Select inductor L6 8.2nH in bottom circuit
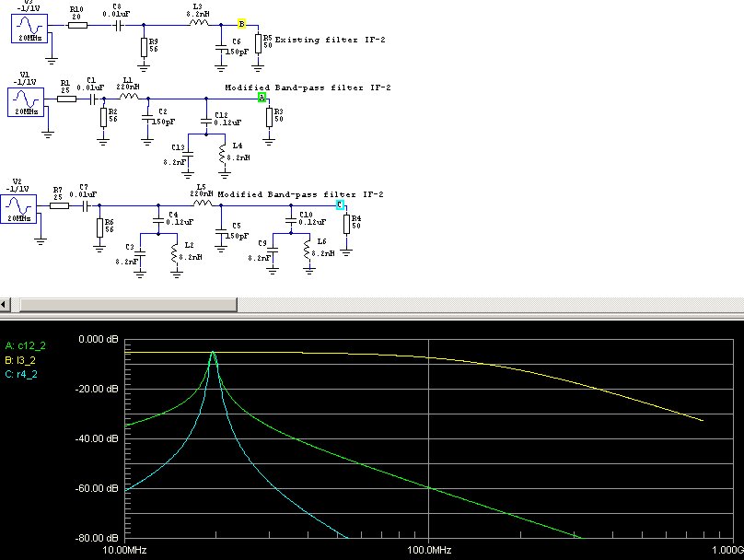The image size is (744, 560). point(308,250)
